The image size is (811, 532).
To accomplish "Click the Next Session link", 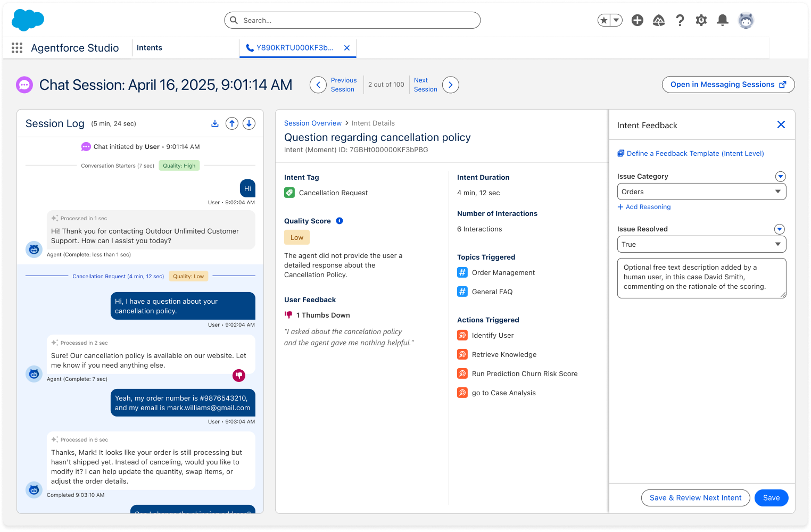I will pyautogui.click(x=426, y=85).
